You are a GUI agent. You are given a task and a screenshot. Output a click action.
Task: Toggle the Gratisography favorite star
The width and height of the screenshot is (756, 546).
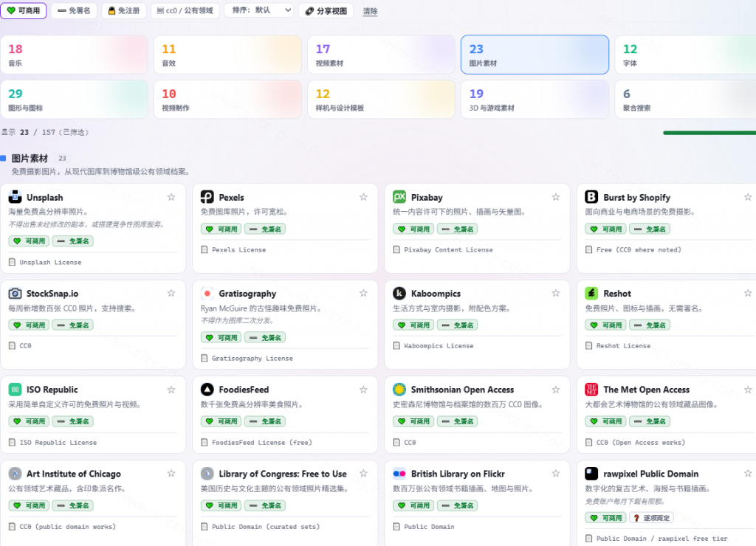point(363,293)
